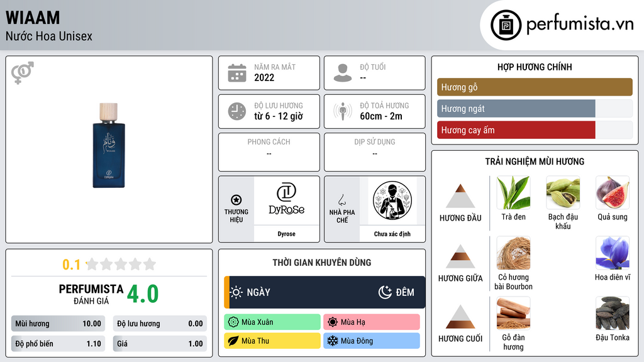Click the calendar icon beside Năm ra mắt
The image size is (644, 362).
pyautogui.click(x=237, y=73)
